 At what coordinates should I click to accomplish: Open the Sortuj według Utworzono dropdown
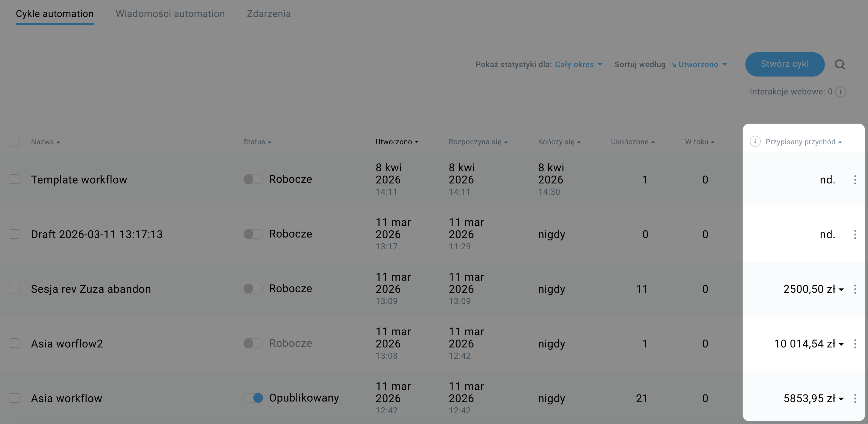coord(699,64)
